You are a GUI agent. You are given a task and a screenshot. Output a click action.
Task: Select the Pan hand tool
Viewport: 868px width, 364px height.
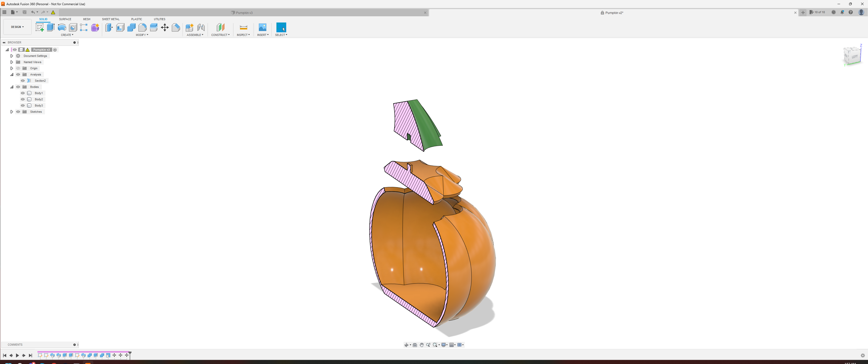[422, 345]
